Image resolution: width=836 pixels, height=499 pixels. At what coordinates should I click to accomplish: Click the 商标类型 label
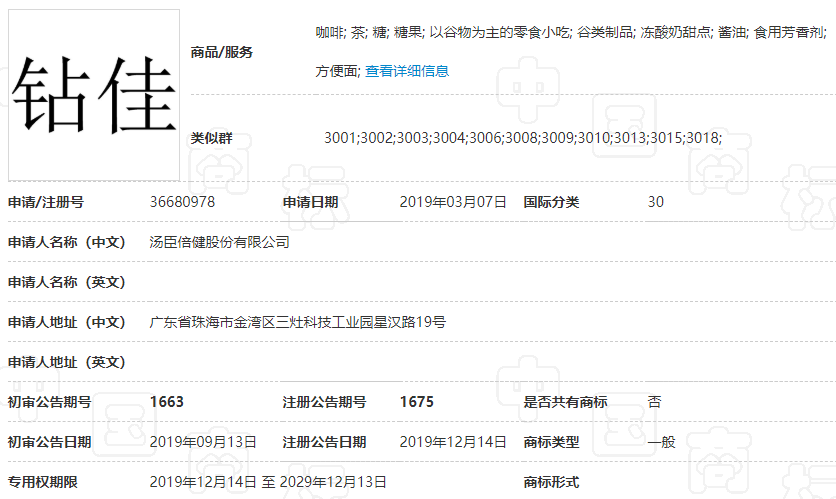(551, 442)
